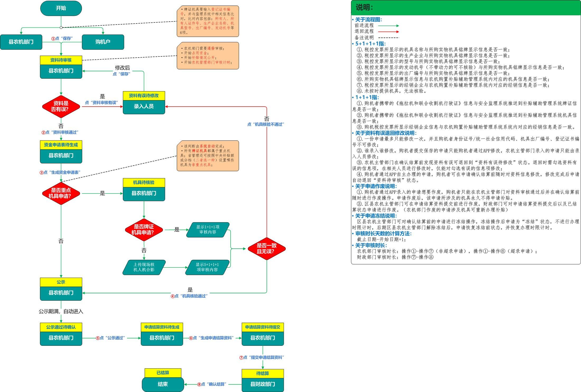Click the 公示通过待确认 label

(61, 327)
